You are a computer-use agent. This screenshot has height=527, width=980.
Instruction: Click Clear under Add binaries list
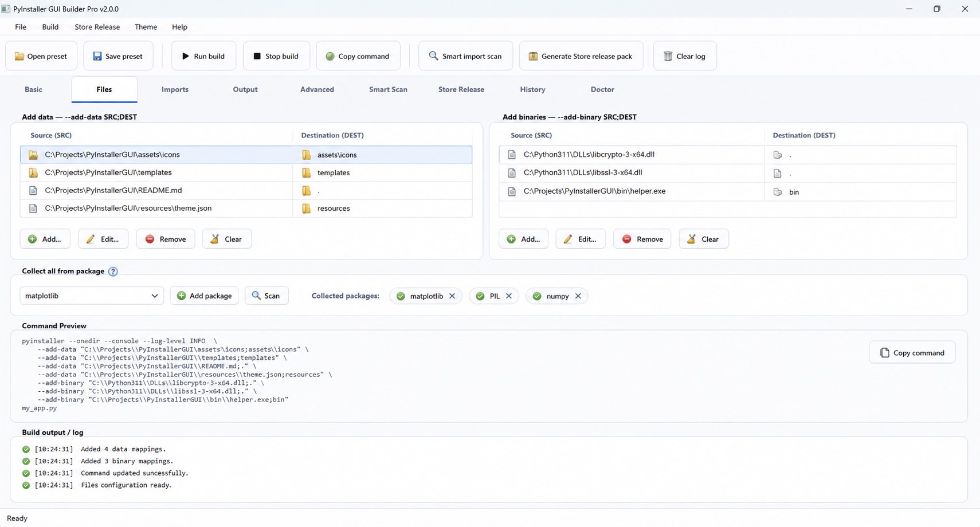(x=704, y=239)
